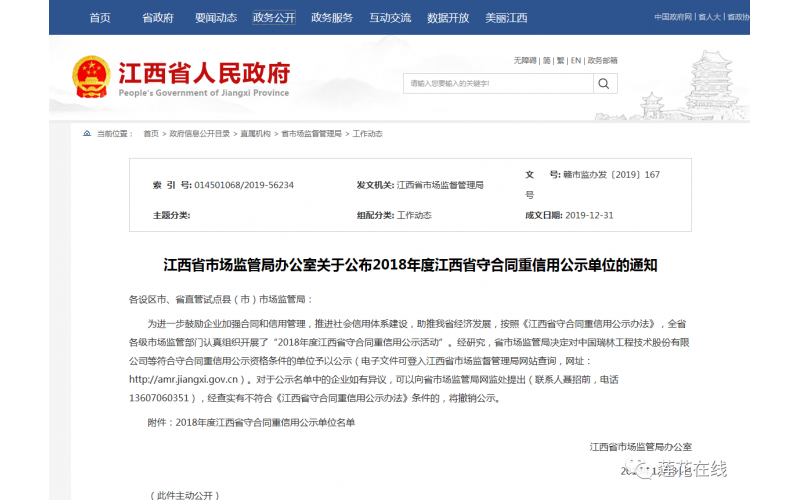Click the 江西省人民政府 site title

point(205,73)
